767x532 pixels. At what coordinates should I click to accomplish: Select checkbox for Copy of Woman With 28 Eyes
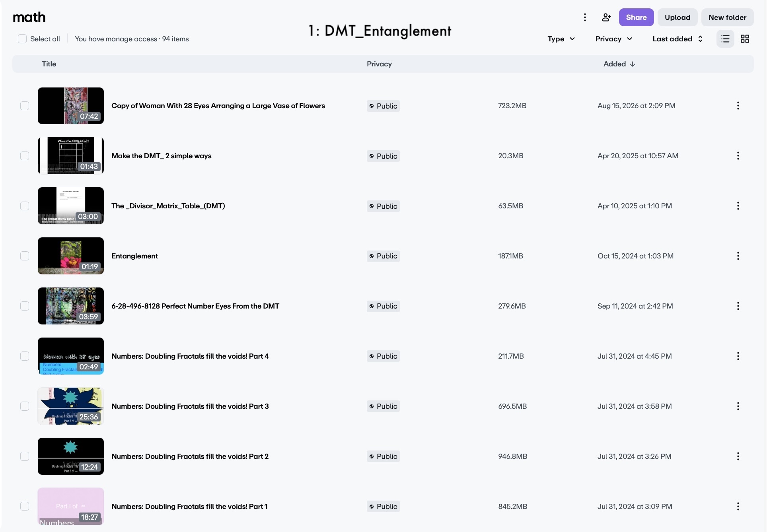pyautogui.click(x=25, y=106)
